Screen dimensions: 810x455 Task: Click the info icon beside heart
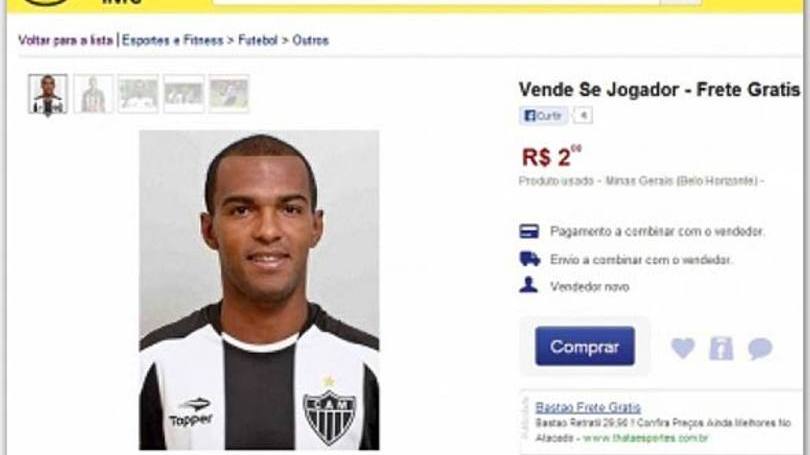pyautogui.click(x=721, y=348)
